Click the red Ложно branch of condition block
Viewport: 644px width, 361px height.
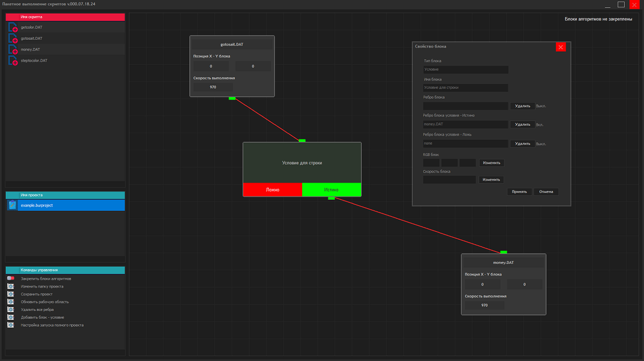pyautogui.click(x=273, y=190)
